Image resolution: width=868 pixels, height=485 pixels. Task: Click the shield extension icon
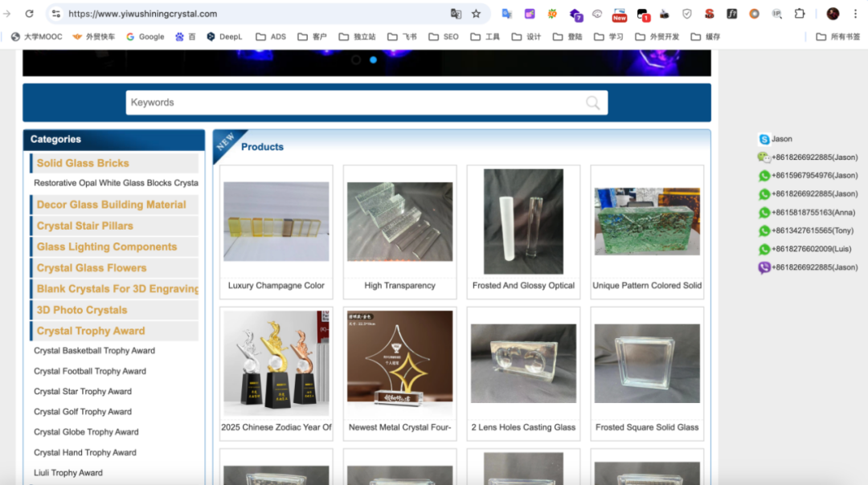click(x=687, y=14)
